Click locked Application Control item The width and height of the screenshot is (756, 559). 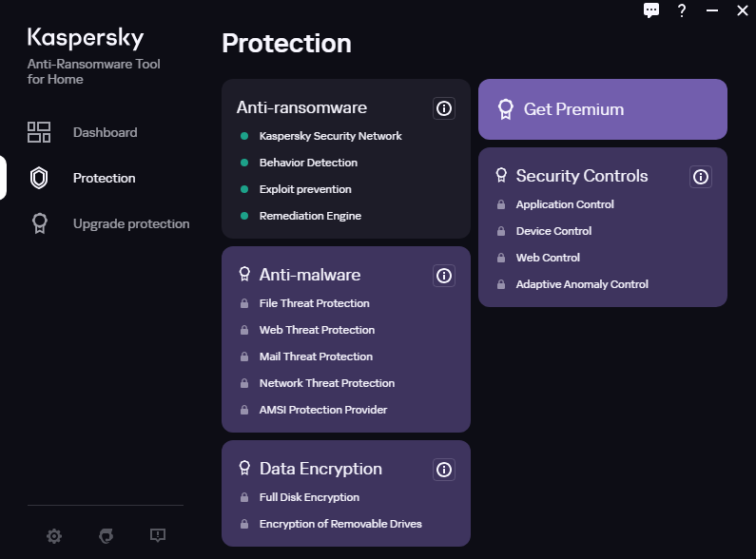point(565,204)
